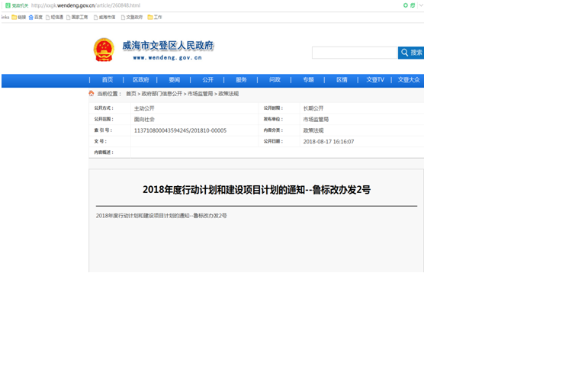This screenshot has height=376, width=588.
Task: Open the 链接 bookmarks folder
Action: click(18, 17)
